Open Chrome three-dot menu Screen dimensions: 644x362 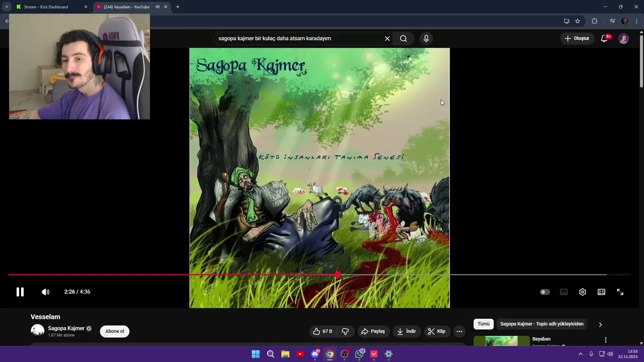[x=636, y=21]
